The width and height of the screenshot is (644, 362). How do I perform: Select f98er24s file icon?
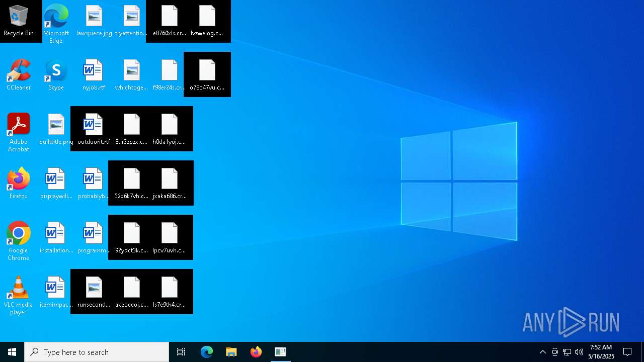170,75
